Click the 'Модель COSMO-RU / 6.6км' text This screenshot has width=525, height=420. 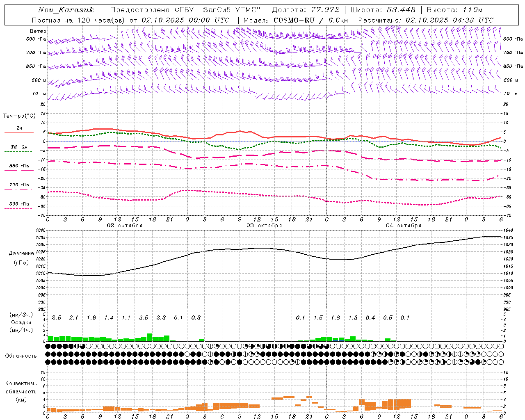click(295, 20)
